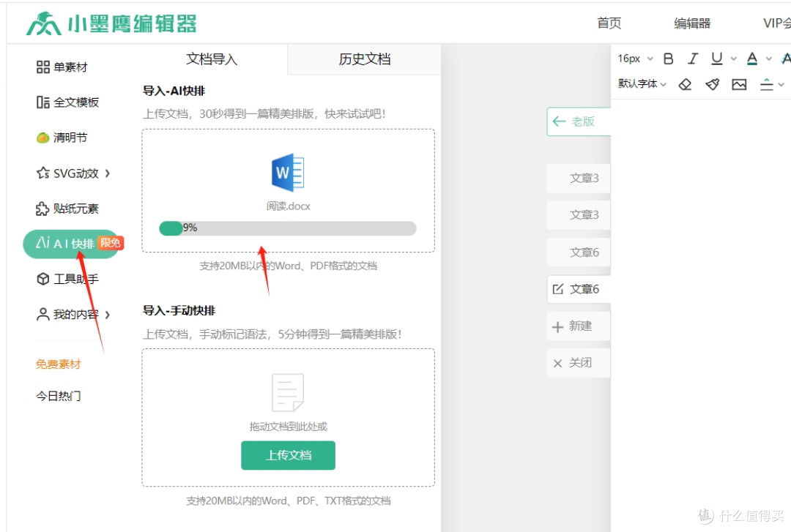The width and height of the screenshot is (791, 532).
Task: Switch to the 文档导入 tab
Action: coord(212,59)
